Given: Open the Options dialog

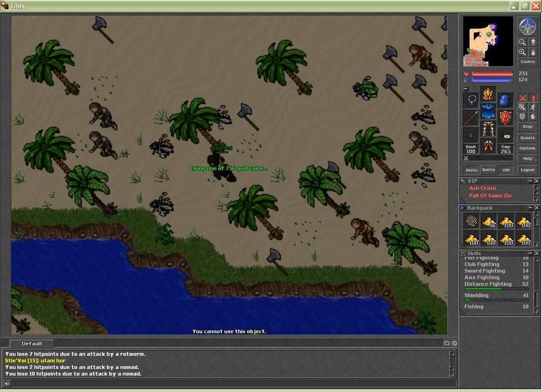Looking at the screenshot, I should point(528,148).
